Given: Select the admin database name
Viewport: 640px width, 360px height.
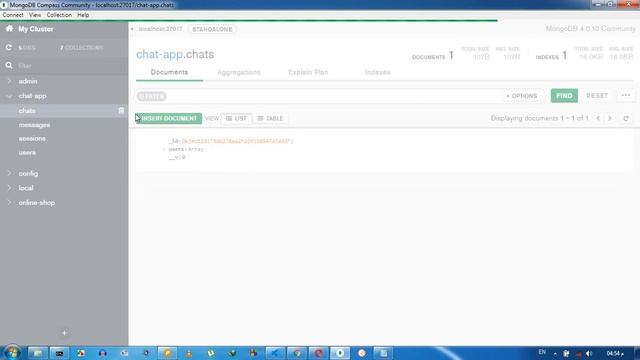Looking at the screenshot, I should [28, 81].
